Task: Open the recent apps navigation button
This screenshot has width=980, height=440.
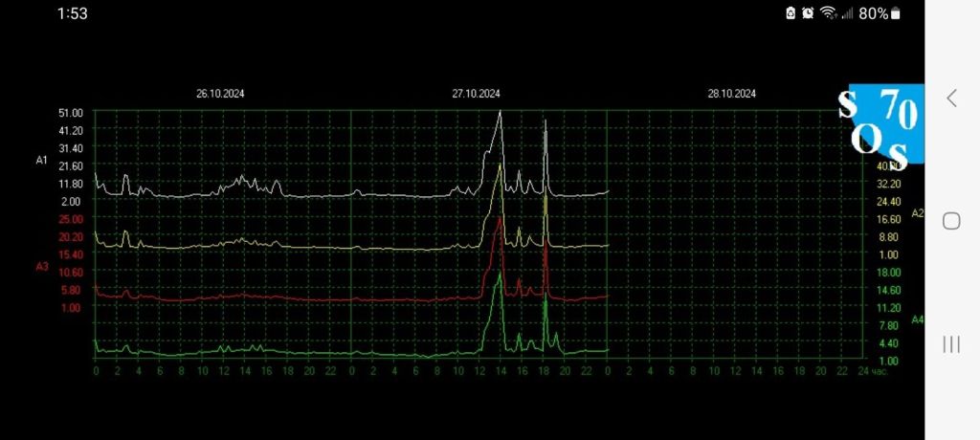Action: (x=951, y=344)
